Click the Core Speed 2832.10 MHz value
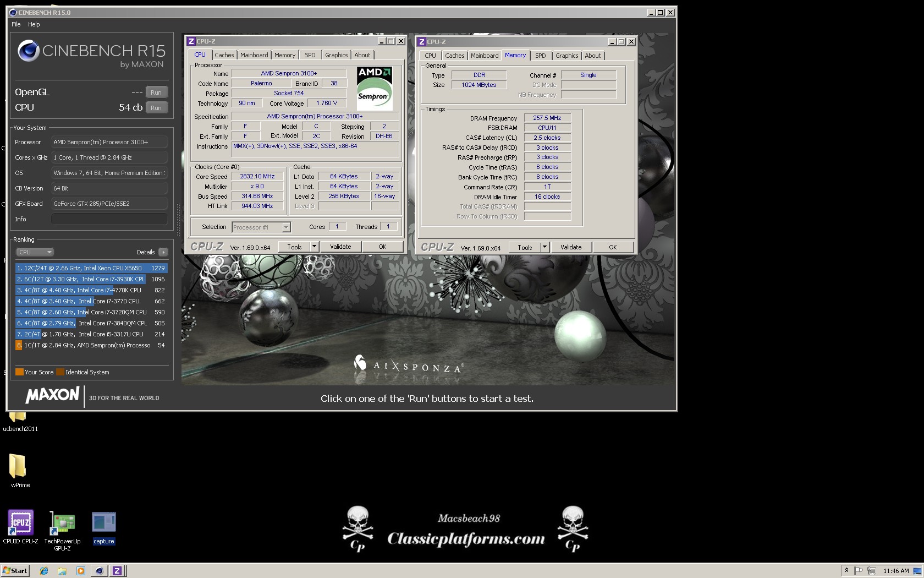 [x=257, y=177]
